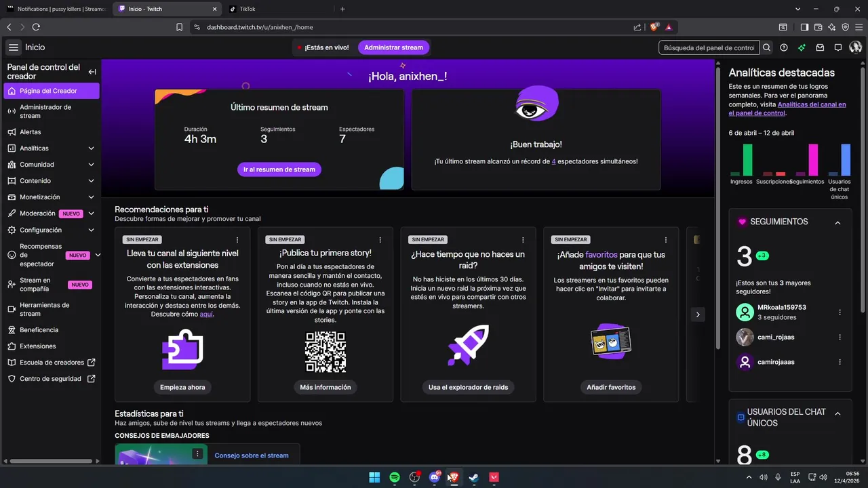Reload the page
This screenshot has height=488, width=868.
[36, 27]
